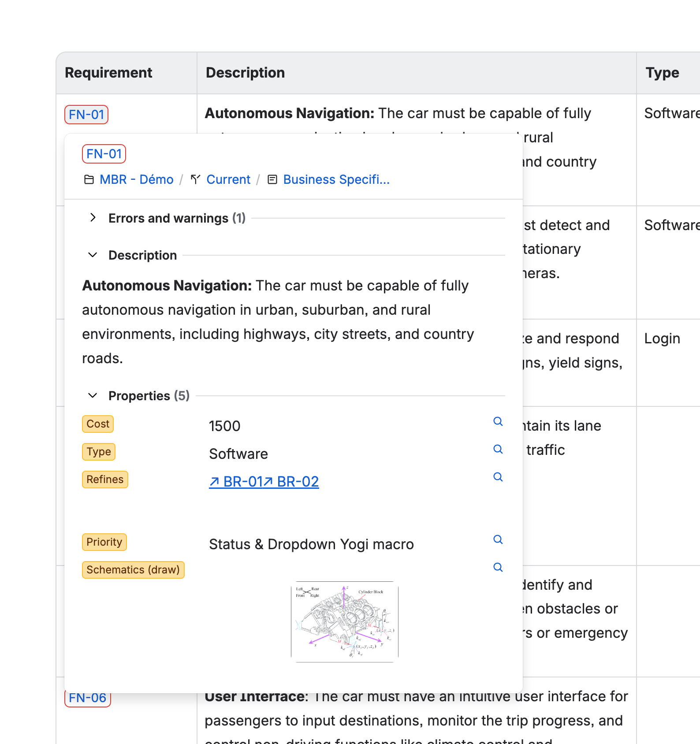Open the MBR - Démo breadcrumb link
Image resolution: width=700 pixels, height=744 pixels.
point(137,180)
